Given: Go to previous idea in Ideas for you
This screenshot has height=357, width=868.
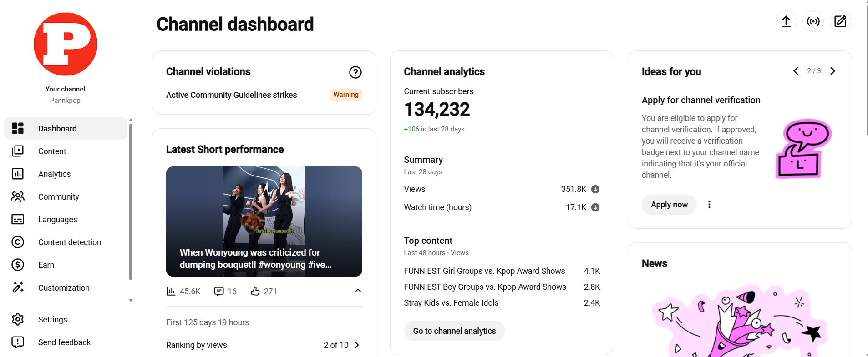Looking at the screenshot, I should [796, 71].
